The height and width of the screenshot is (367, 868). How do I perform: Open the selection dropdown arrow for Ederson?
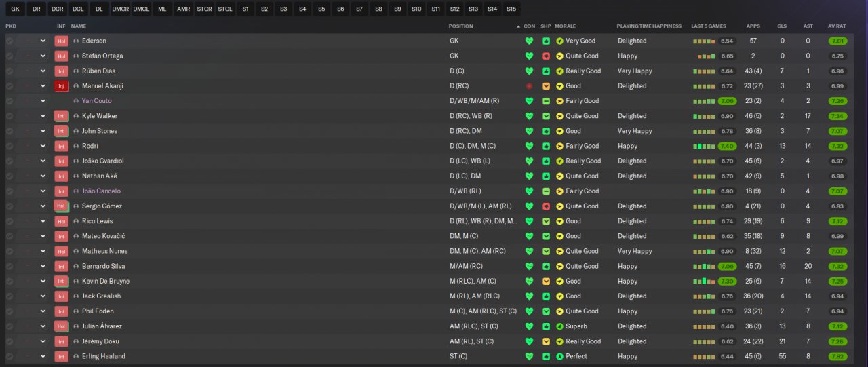[43, 41]
